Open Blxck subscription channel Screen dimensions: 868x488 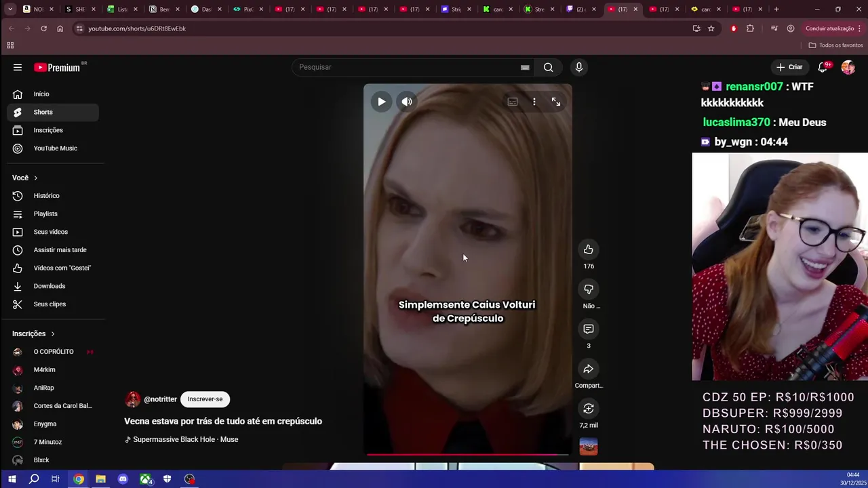(53, 460)
